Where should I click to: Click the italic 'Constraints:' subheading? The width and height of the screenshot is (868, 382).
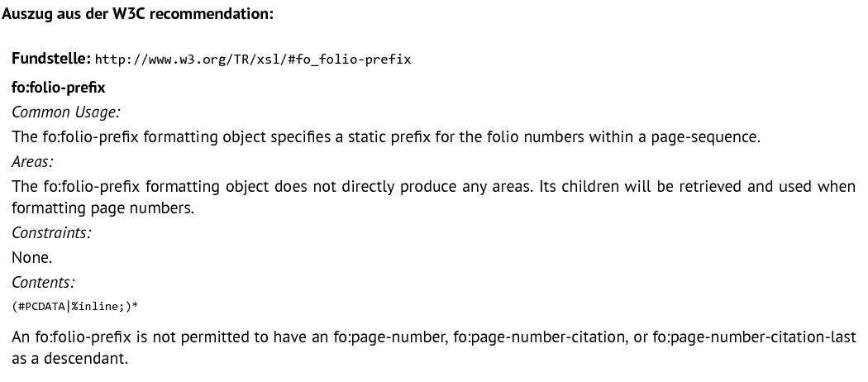(51, 232)
